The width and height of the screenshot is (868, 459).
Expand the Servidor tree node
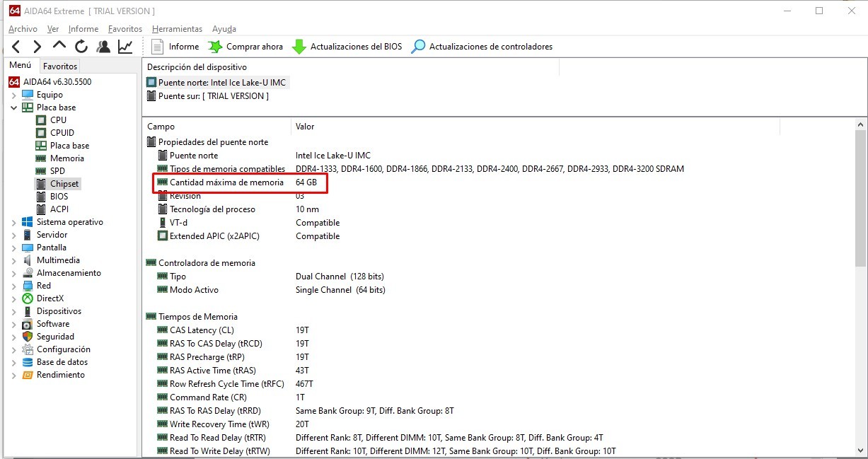click(x=14, y=235)
